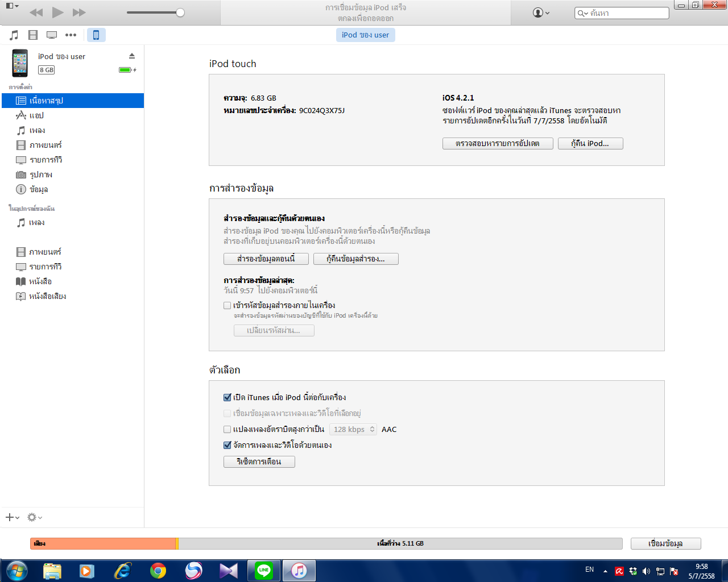Open the plus add dropdown below sidebar
728x582 pixels.
pos(13,517)
